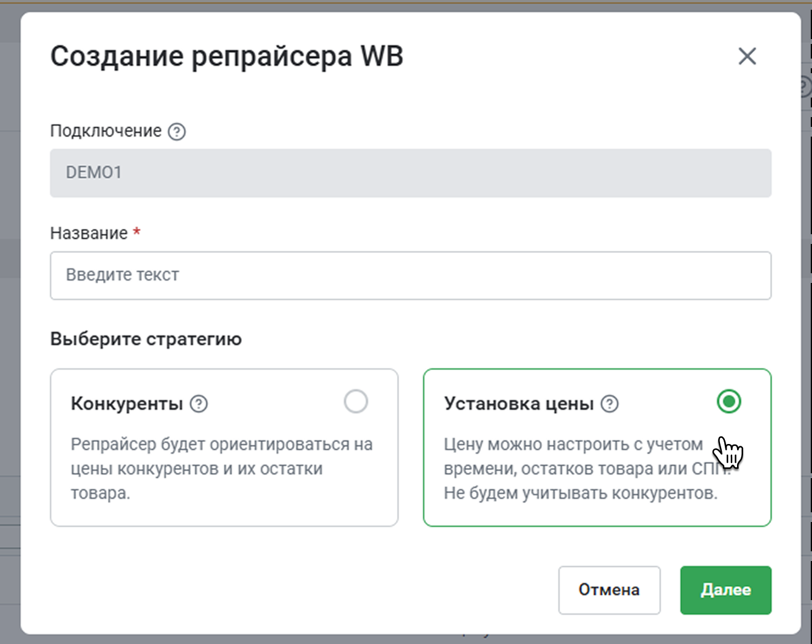Click the Подключение field label
Image resolution: width=812 pixels, height=644 pixels.
click(105, 131)
